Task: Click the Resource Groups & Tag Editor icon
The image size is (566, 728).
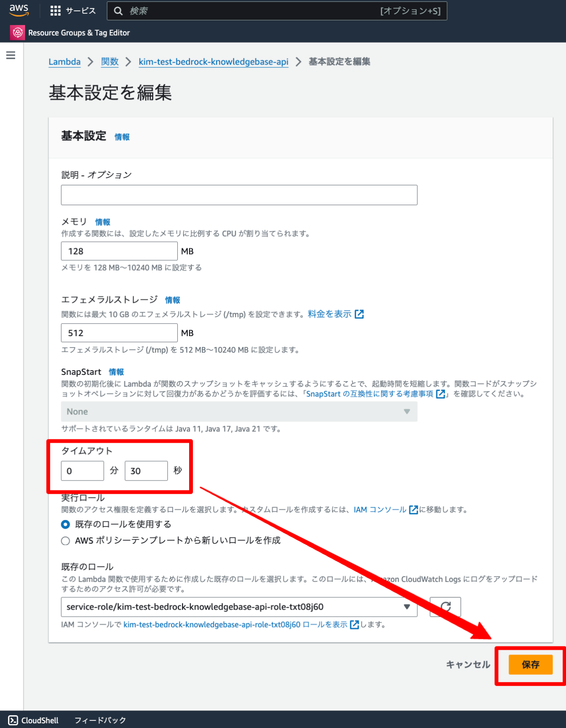Action: click(x=17, y=32)
